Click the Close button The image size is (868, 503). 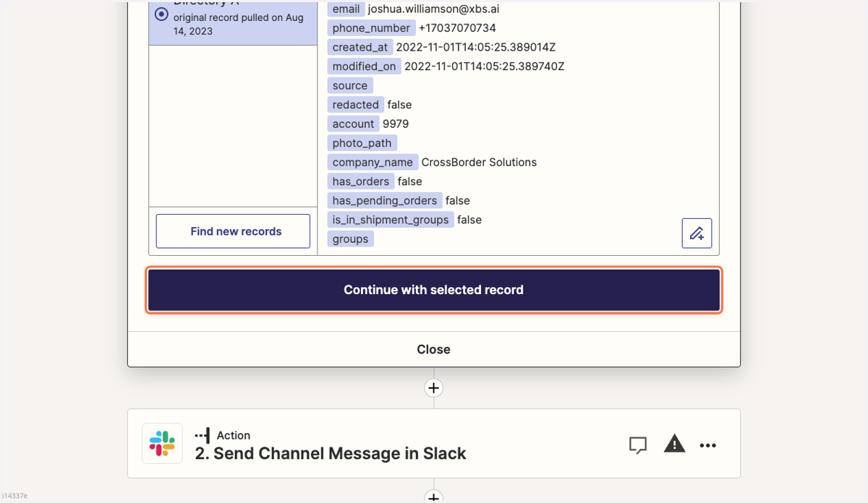[434, 349]
